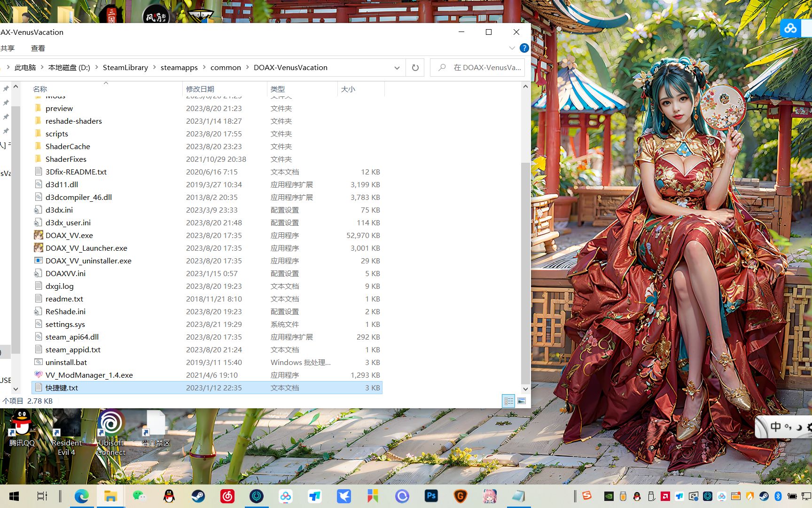
Task: Open the 查看 ribbon tab
Action: 38,48
